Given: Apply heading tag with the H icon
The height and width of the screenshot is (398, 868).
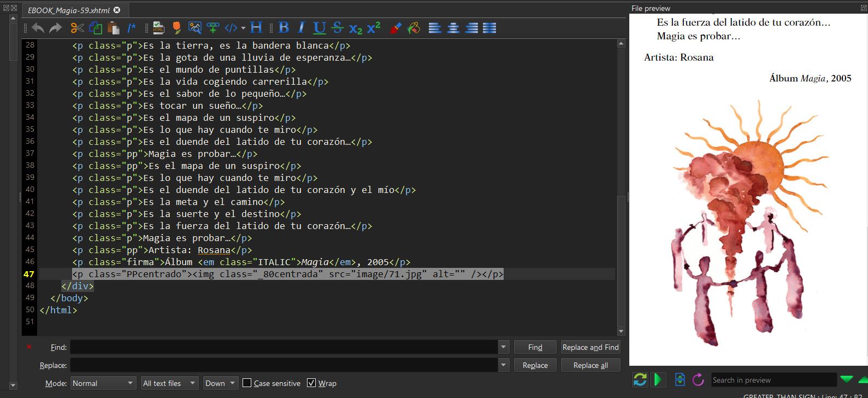Looking at the screenshot, I should pyautogui.click(x=256, y=28).
